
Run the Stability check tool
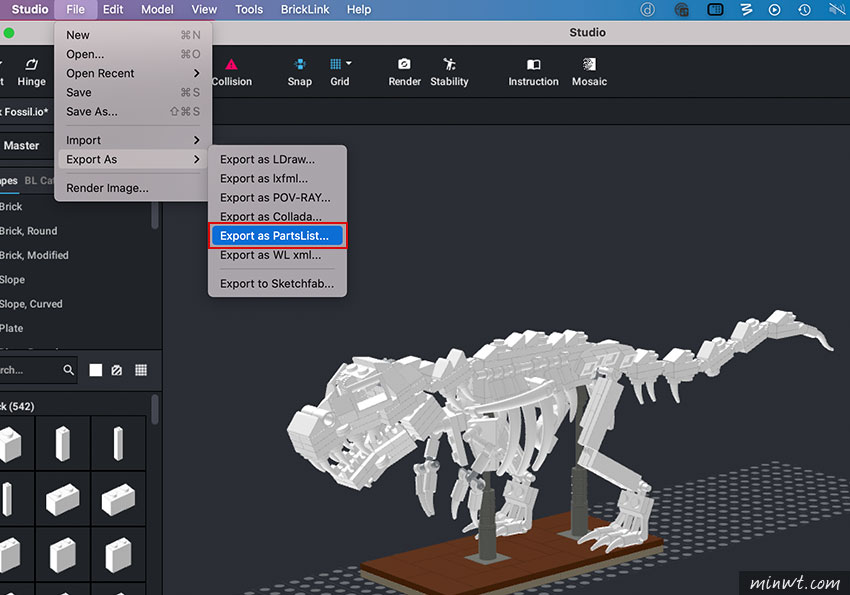point(449,64)
